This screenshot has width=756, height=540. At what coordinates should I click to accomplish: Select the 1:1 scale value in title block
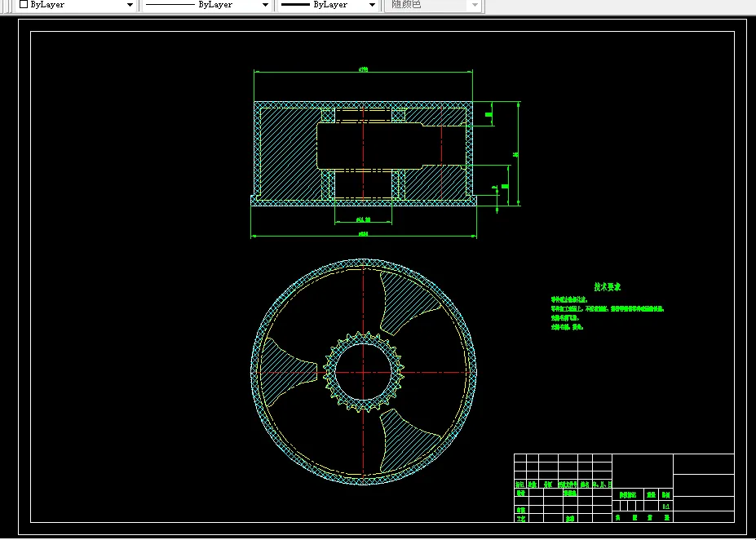coord(665,507)
